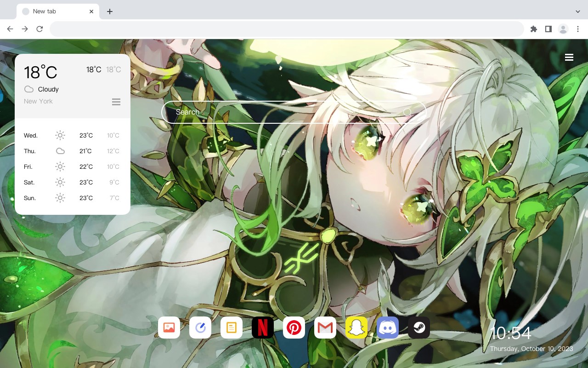The width and height of the screenshot is (588, 368).
Task: Click the 10:54 clock display
Action: coord(511,333)
